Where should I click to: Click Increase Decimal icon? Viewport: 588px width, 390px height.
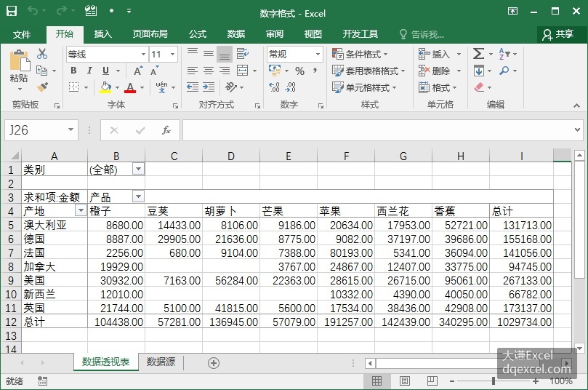pos(274,87)
